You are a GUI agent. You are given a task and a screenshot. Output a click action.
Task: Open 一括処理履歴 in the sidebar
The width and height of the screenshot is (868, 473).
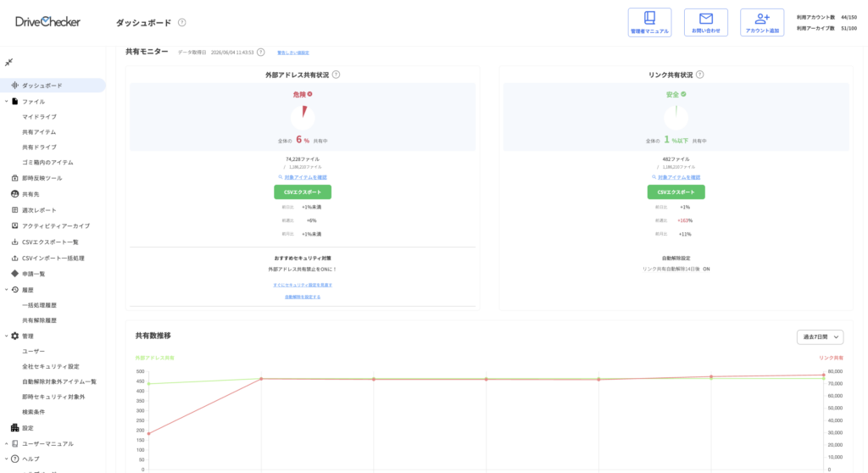pyautogui.click(x=39, y=305)
